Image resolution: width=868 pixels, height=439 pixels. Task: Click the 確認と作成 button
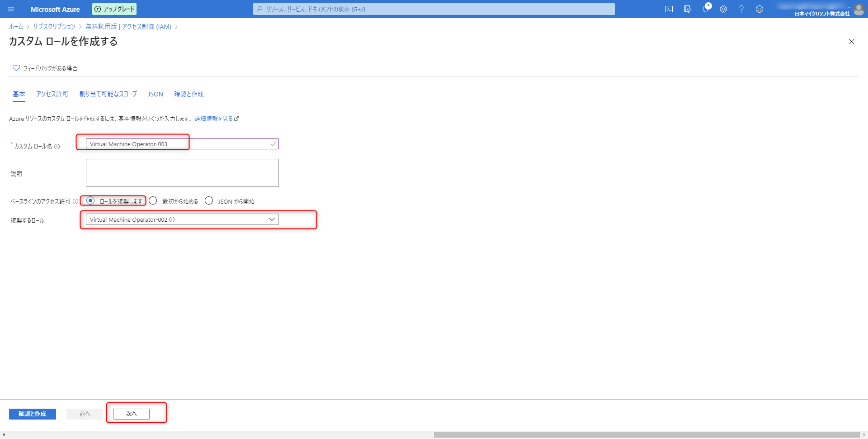33,414
